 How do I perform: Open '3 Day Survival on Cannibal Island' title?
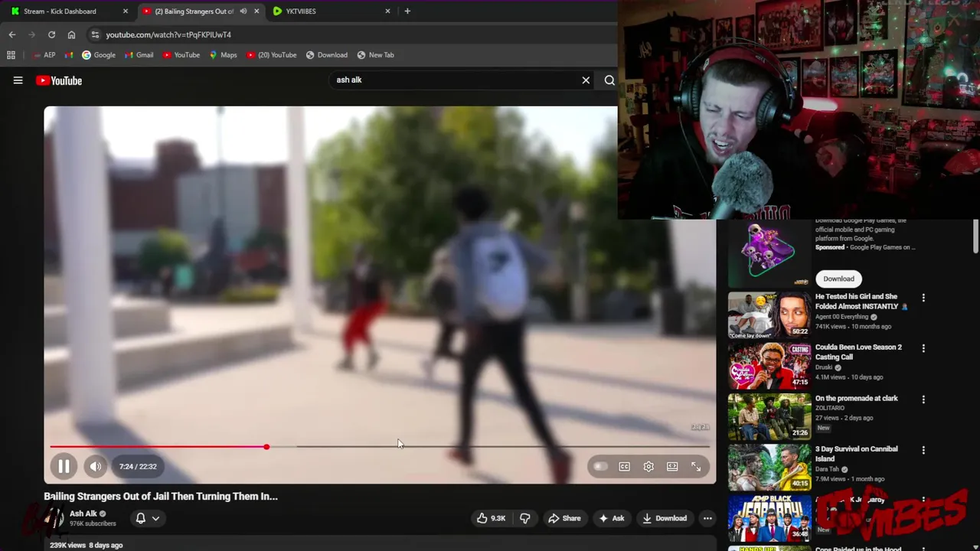coord(856,454)
